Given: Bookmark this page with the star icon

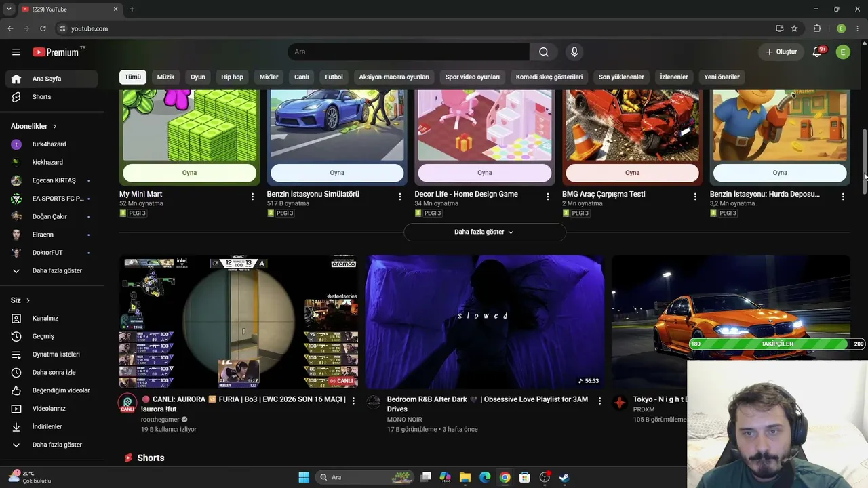Looking at the screenshot, I should tap(794, 28).
